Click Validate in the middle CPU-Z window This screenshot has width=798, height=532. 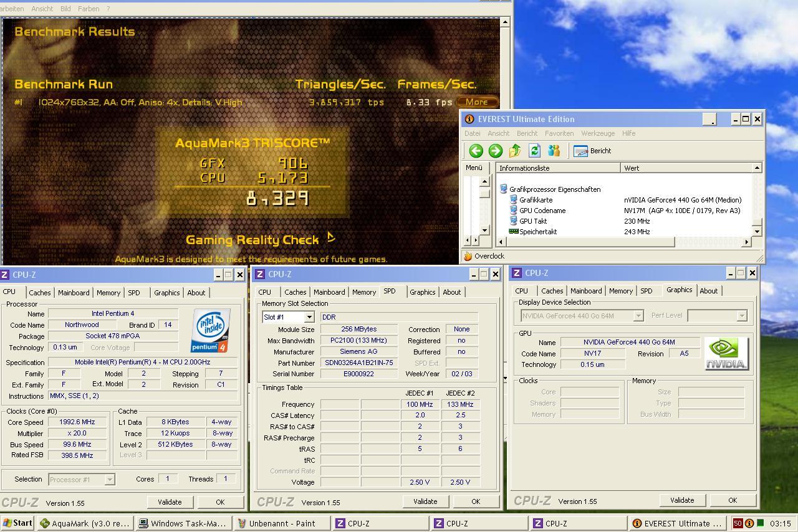click(x=425, y=501)
